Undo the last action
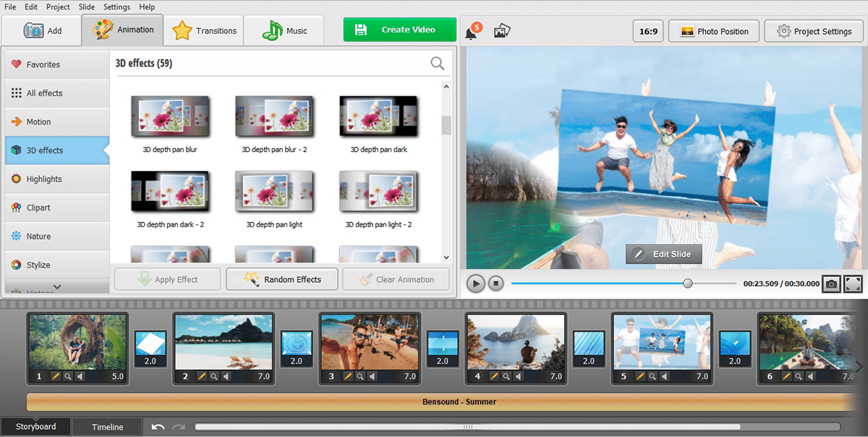The height and width of the screenshot is (437, 868). coord(158,427)
